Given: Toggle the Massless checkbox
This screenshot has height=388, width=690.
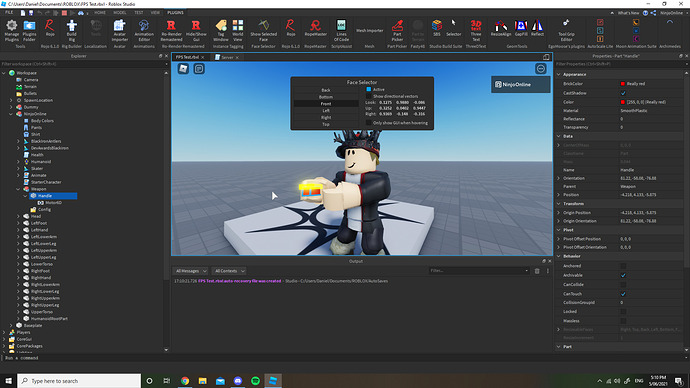Looking at the screenshot, I should [623, 321].
